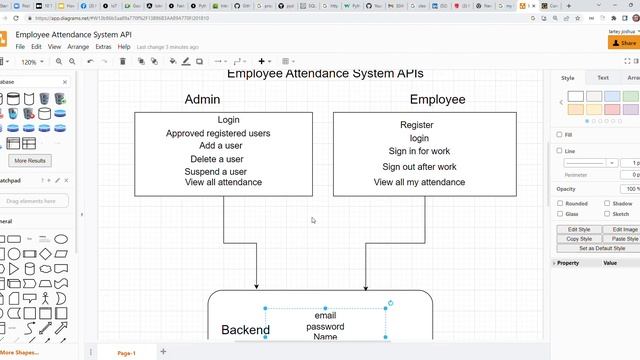Toggle the Shadow checkbox
This screenshot has width=640, height=360.
pyautogui.click(x=607, y=203)
